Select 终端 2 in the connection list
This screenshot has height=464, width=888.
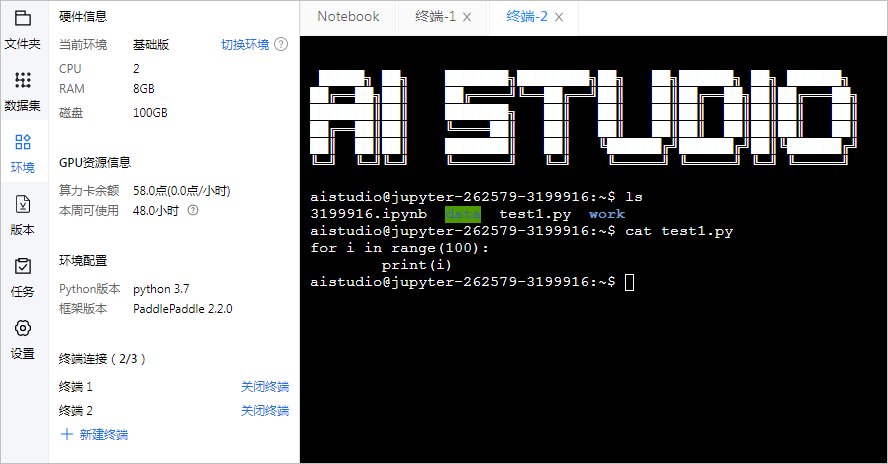coord(75,410)
